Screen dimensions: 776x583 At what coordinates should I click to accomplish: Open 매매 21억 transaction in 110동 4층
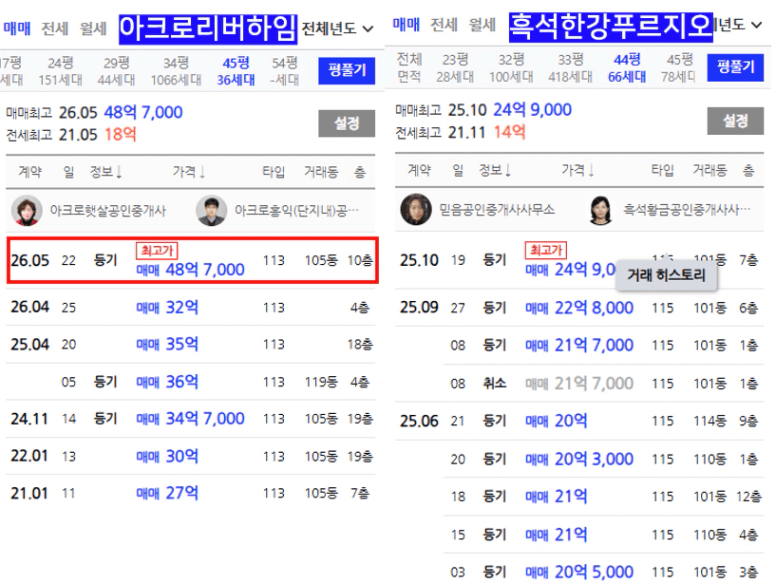pyautogui.click(x=556, y=534)
